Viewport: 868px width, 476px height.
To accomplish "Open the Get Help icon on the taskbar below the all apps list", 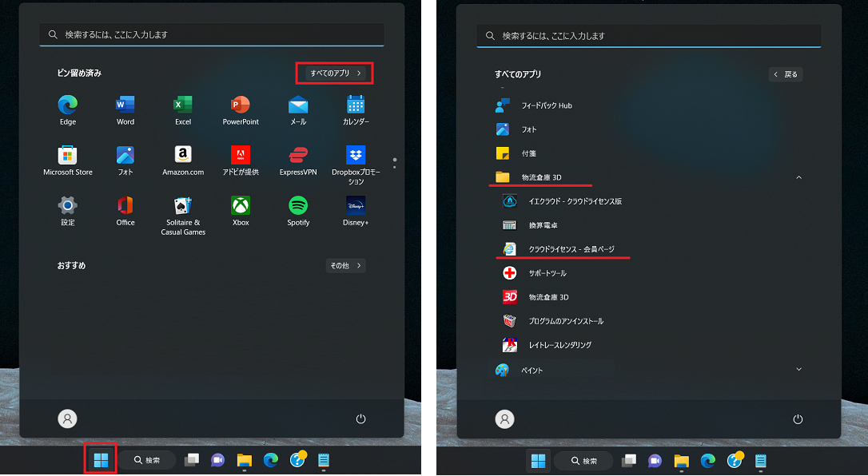I will (735, 460).
